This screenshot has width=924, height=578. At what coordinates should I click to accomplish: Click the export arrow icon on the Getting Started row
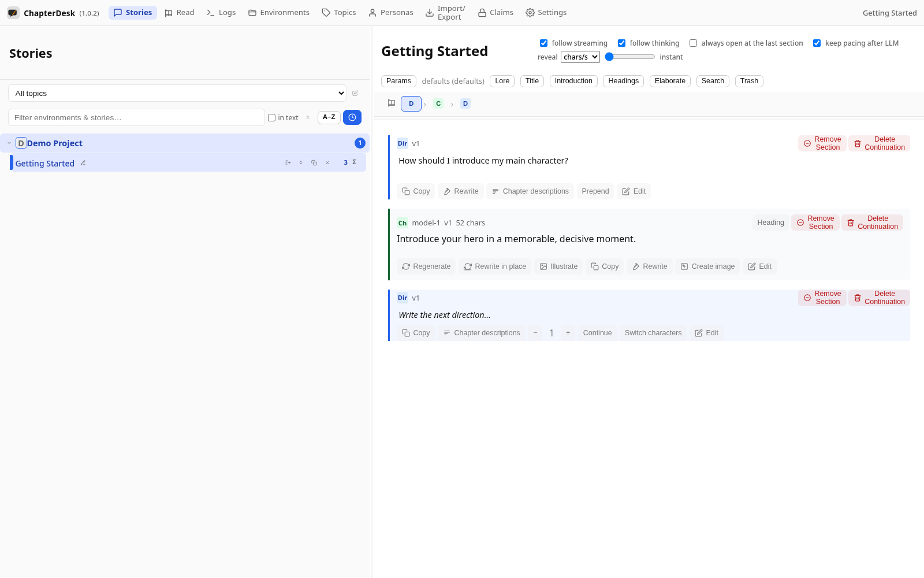pos(288,163)
